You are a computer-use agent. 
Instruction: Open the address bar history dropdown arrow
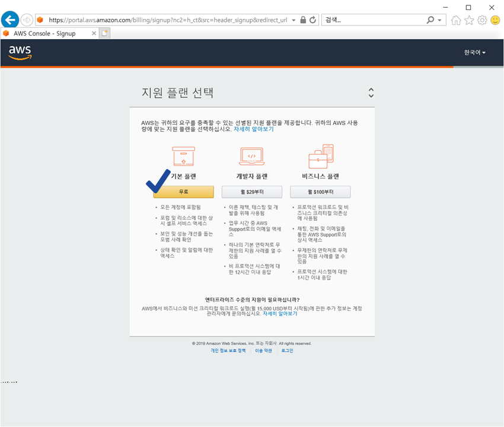[294, 20]
